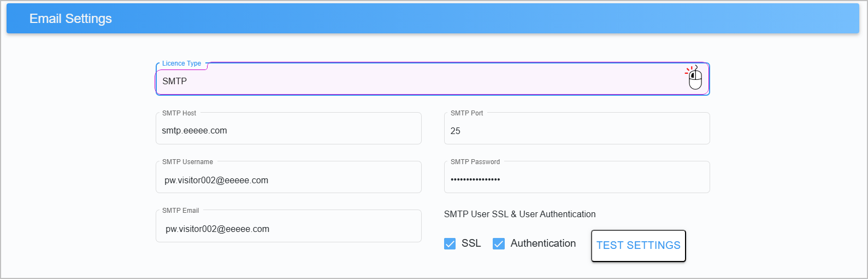Screen dimensions: 868x279
Task: Click into the SMTP Port field
Action: coord(577,129)
